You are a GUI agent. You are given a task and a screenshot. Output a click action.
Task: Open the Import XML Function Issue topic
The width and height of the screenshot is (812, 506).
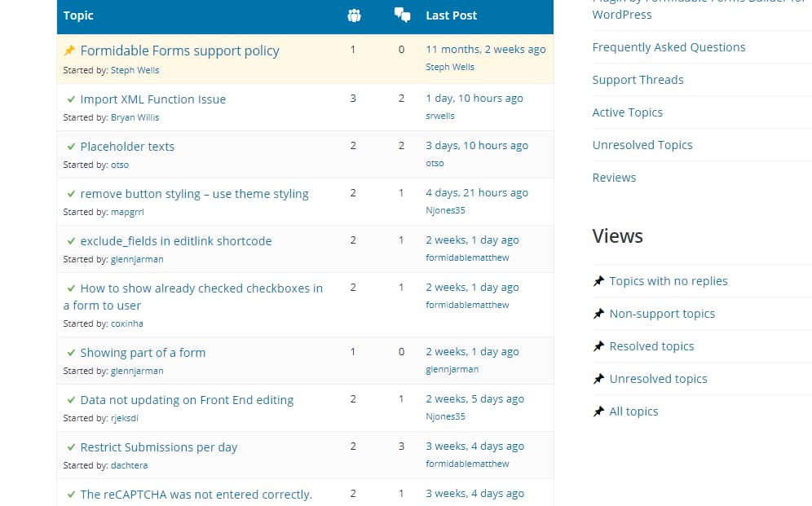152,99
